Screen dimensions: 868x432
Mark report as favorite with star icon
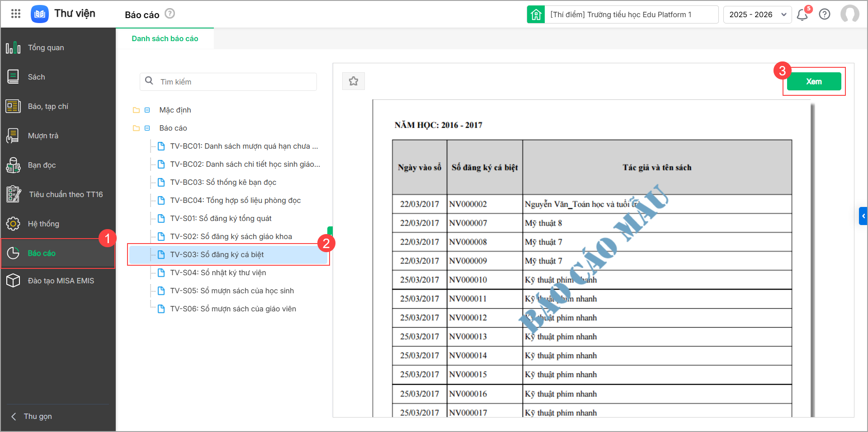354,81
